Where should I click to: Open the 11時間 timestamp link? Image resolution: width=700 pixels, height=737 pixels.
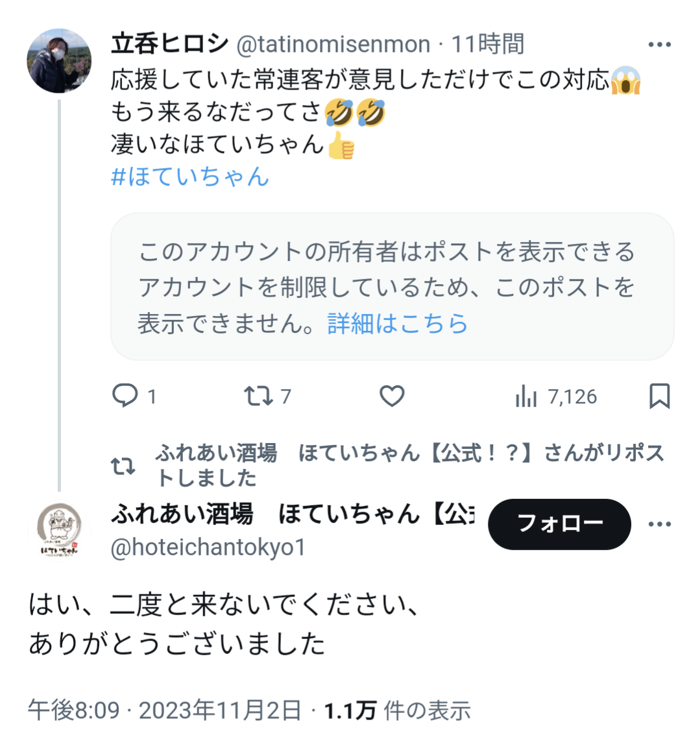click(x=487, y=44)
